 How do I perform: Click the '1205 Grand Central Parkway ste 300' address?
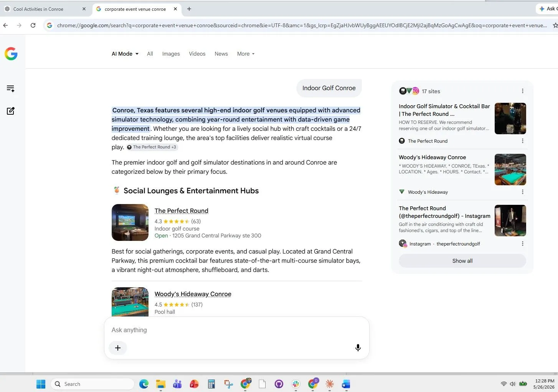(217, 236)
